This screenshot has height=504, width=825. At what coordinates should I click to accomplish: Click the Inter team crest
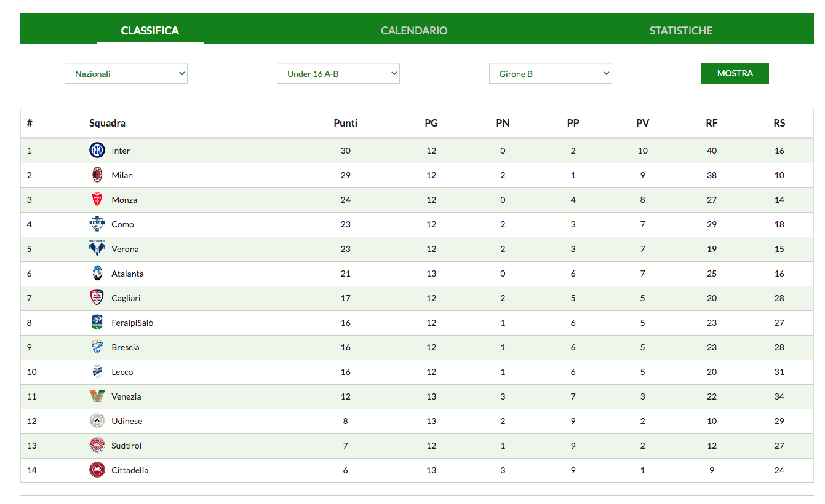tap(97, 150)
